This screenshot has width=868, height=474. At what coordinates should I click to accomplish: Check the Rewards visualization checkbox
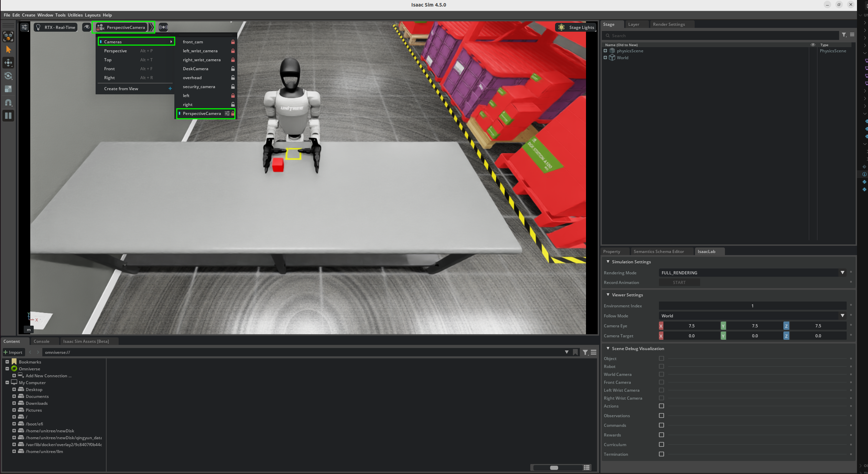[x=661, y=435]
